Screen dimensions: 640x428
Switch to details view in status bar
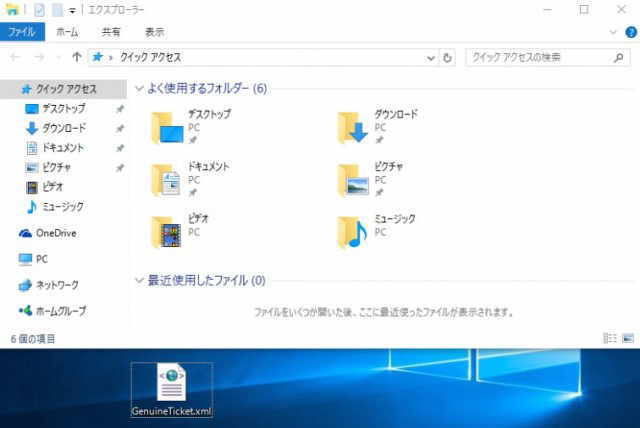pyautogui.click(x=610, y=338)
